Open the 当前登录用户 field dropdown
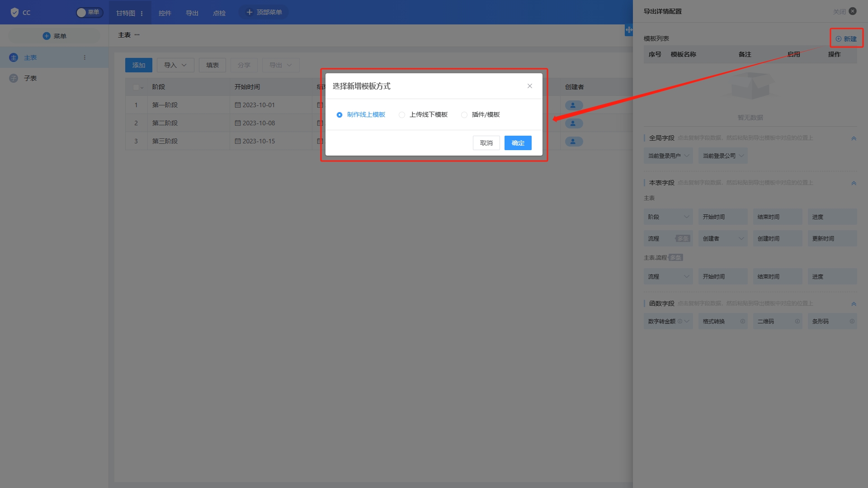Viewport: 868px width, 488px height. tap(668, 156)
